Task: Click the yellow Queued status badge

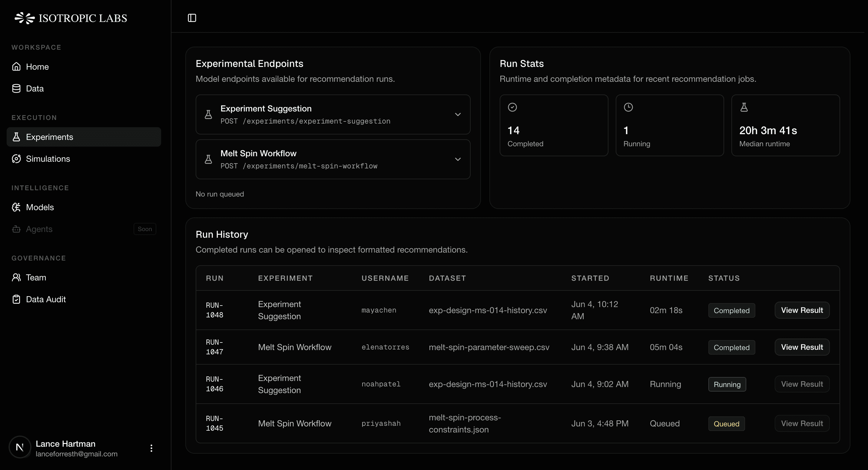Action: pos(727,424)
